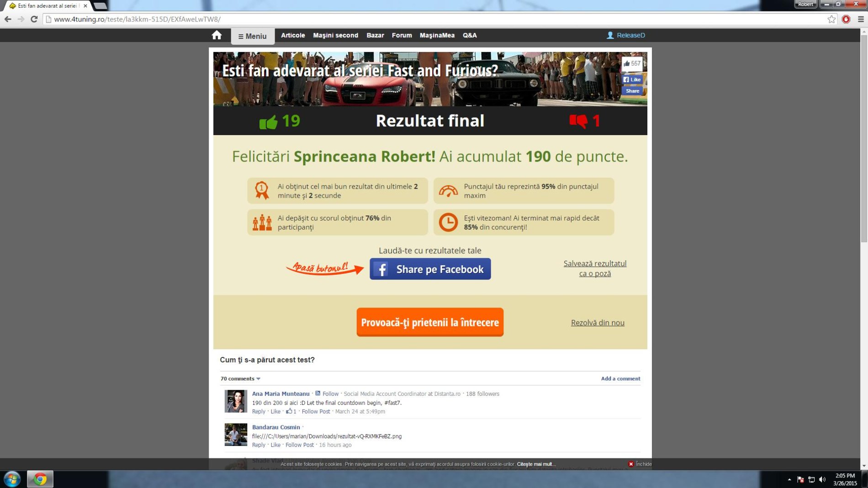Click the browser back arrow

click(x=8, y=19)
